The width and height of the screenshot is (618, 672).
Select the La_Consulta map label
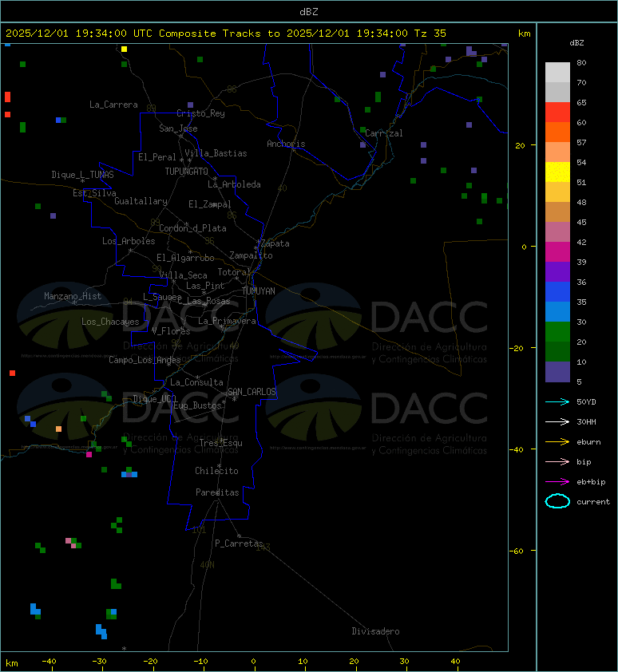[197, 382]
